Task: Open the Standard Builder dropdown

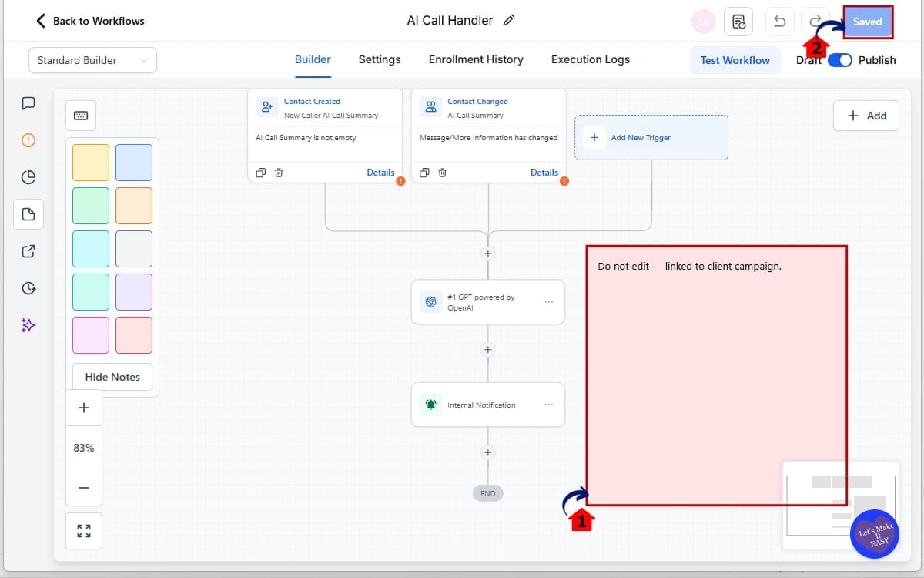Action: 92,60
